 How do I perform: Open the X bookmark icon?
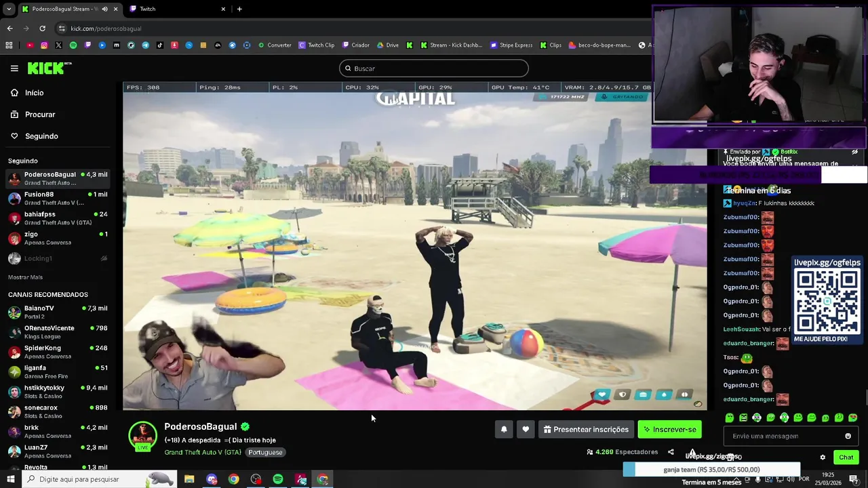58,45
